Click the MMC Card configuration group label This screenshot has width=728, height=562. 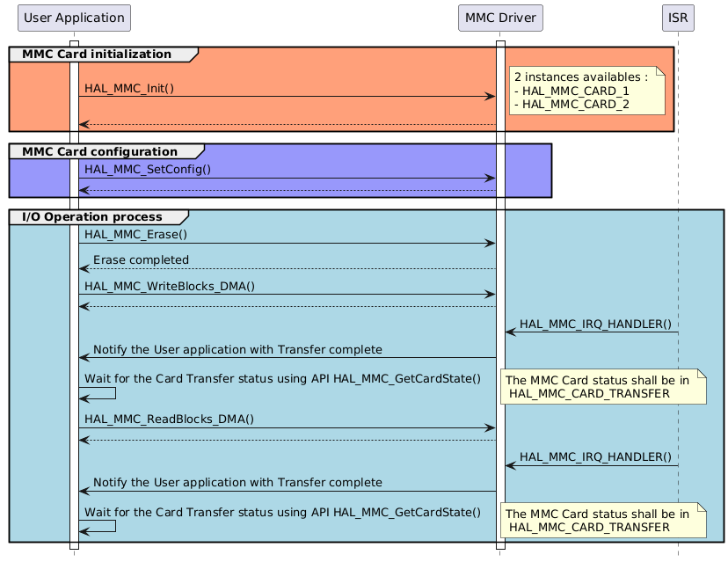coord(100,152)
